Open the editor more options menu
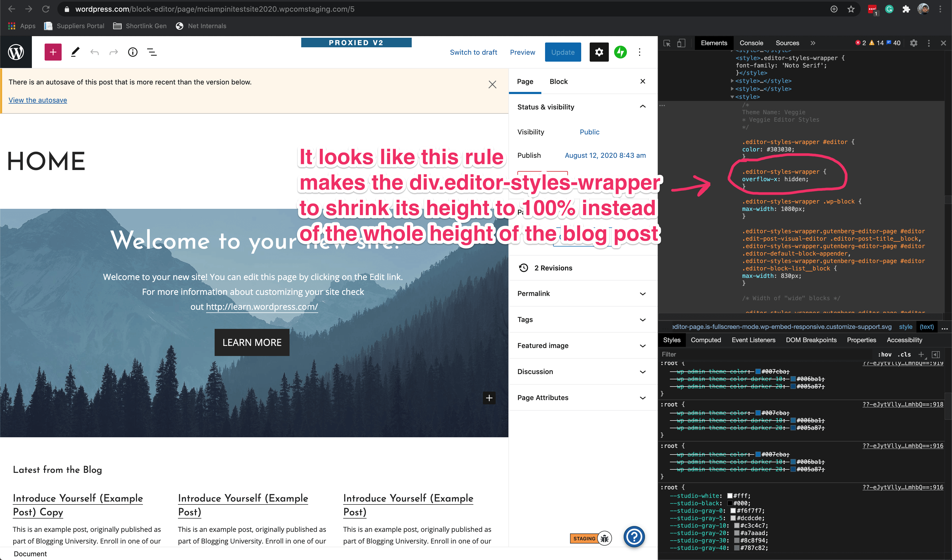 point(640,52)
